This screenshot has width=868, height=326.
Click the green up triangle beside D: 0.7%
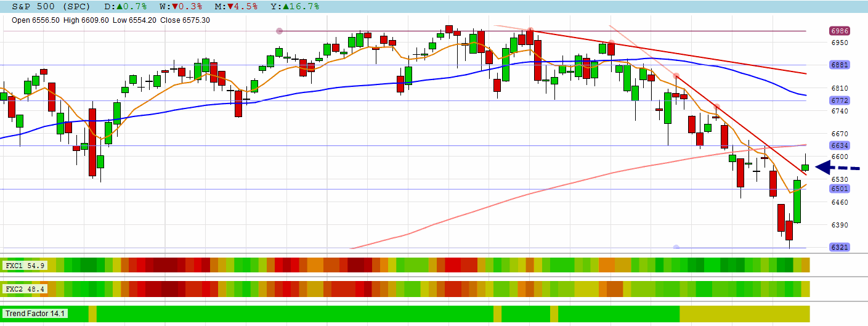pyautogui.click(x=124, y=7)
